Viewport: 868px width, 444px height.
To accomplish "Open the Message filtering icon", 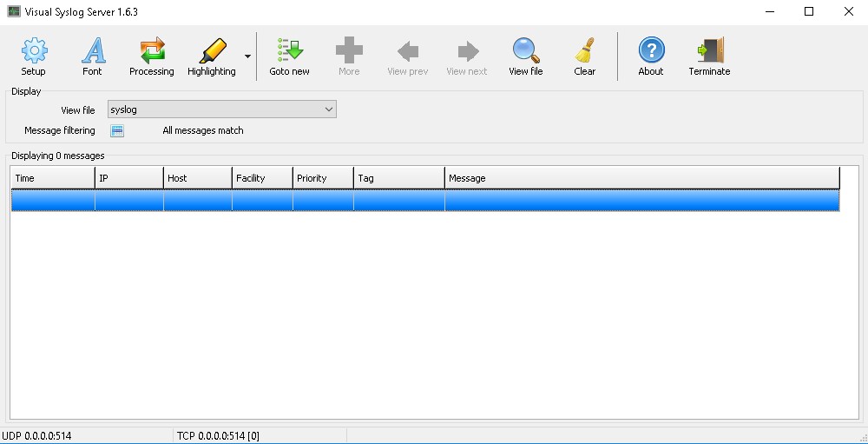I will (x=117, y=131).
